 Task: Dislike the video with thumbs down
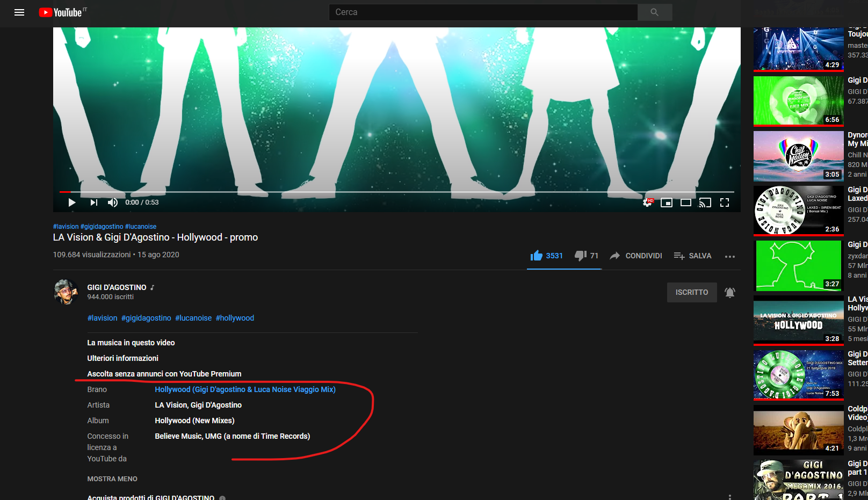(x=580, y=256)
